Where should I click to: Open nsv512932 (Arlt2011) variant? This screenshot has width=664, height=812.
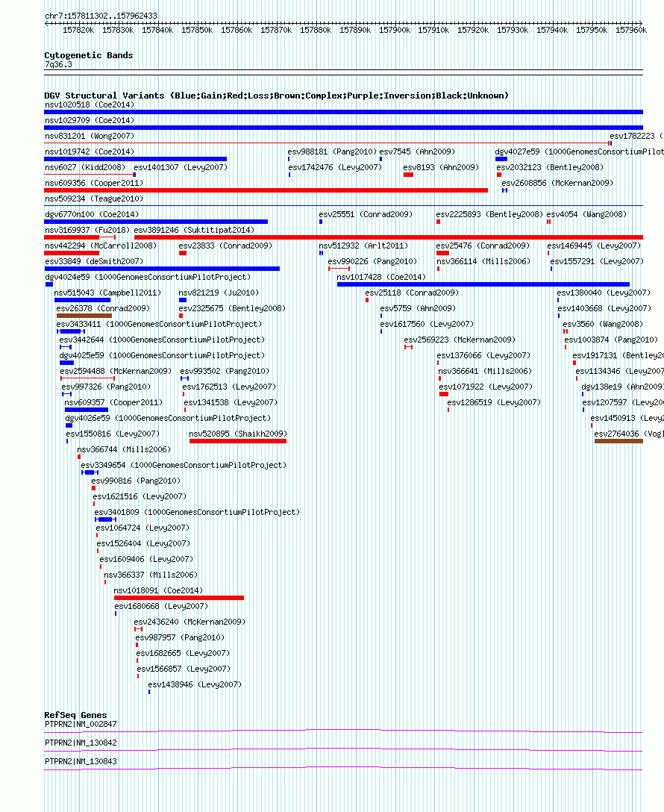coord(363,246)
